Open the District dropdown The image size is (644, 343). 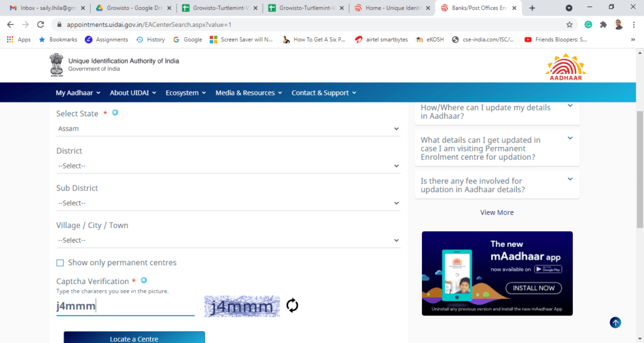[x=228, y=166]
